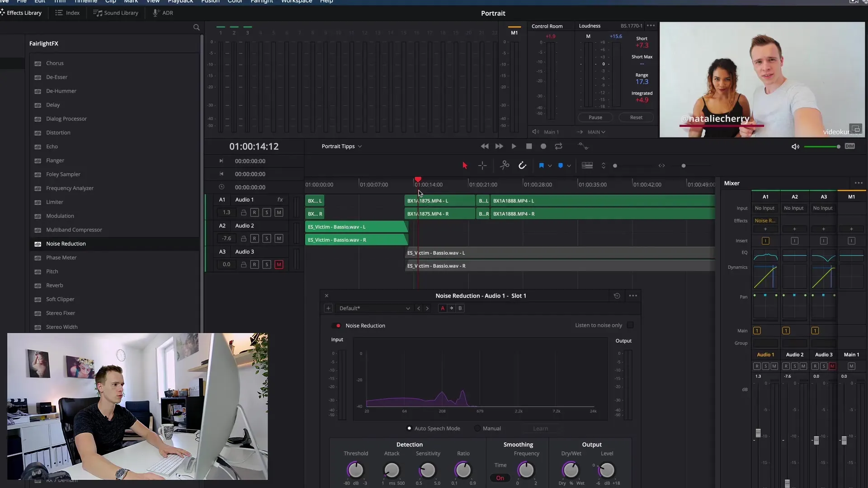Viewport: 868px width, 488px height.
Task: Click the stop transport button
Action: [x=529, y=146]
